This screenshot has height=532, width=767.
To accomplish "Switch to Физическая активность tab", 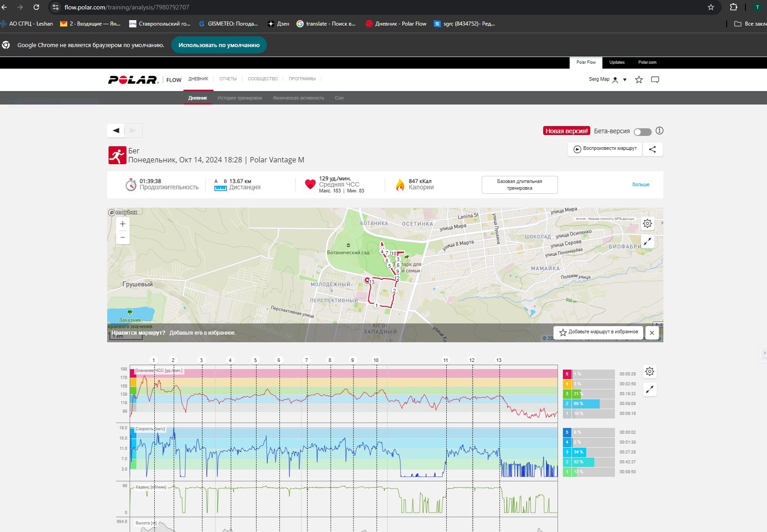I will [298, 98].
